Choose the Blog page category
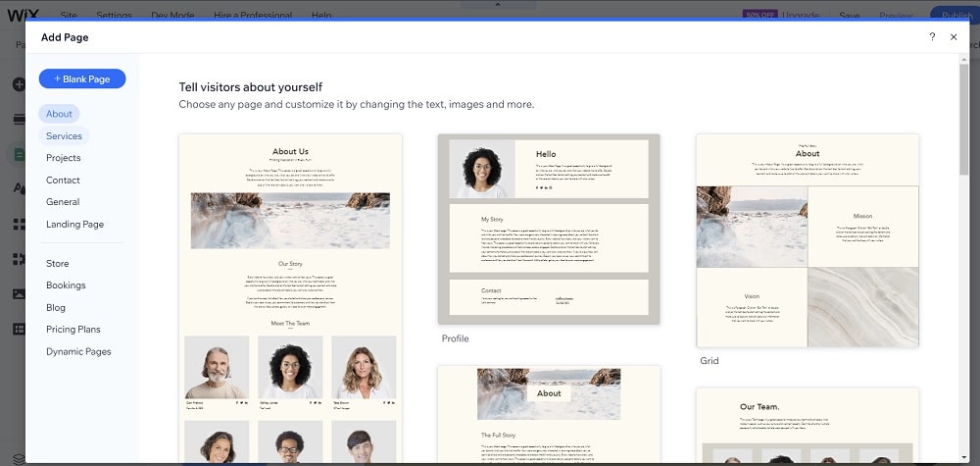 (x=56, y=308)
